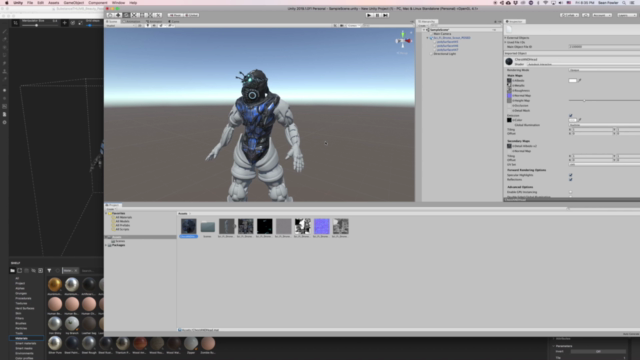Expand the Packages folder in Project
Screen dimensions: 640x360
106,245
